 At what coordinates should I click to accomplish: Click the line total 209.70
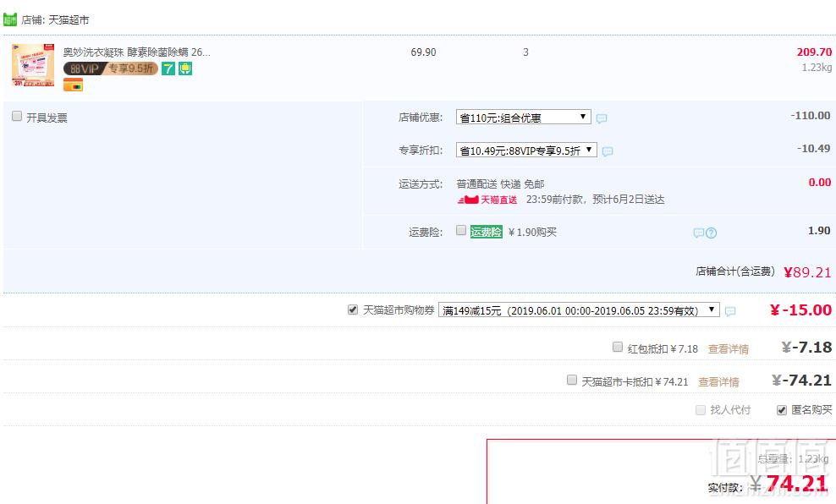click(814, 52)
